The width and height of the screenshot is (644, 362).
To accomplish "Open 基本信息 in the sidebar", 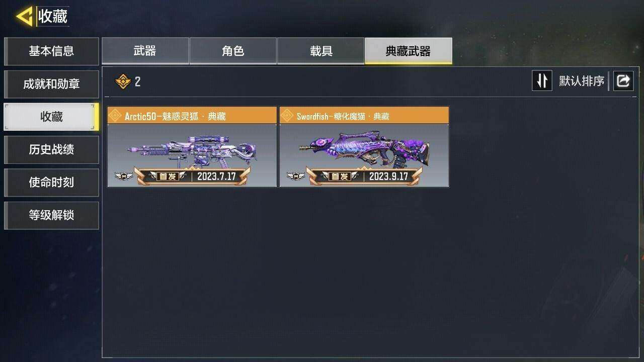I will (51, 51).
